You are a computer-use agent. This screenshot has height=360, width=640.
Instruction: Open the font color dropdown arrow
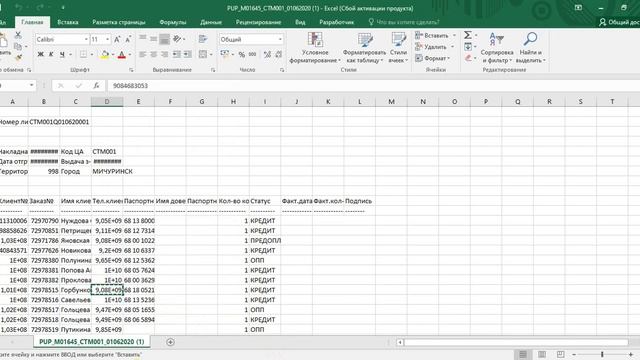click(130, 54)
